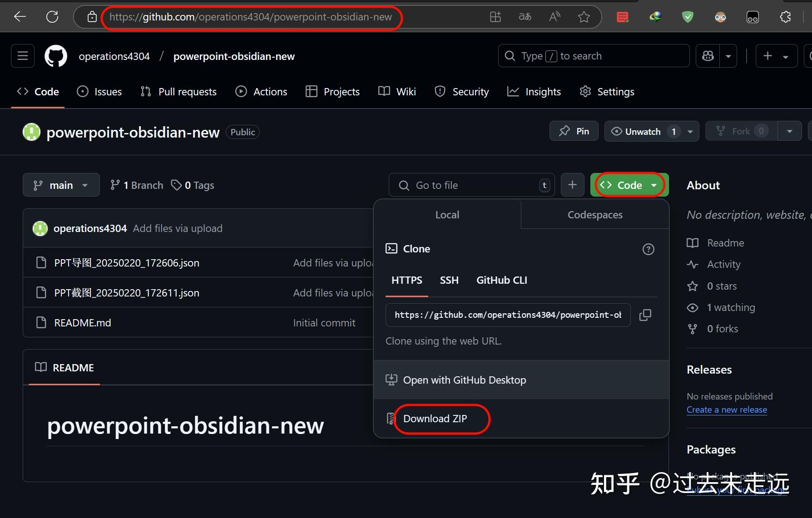Click the GitHub octocat logo
Screen dimensions: 812x518
tap(55, 55)
